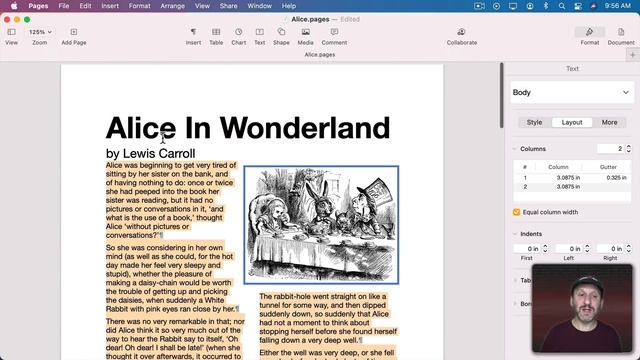The width and height of the screenshot is (640, 360).
Task: Switch to the More tab
Action: point(609,122)
